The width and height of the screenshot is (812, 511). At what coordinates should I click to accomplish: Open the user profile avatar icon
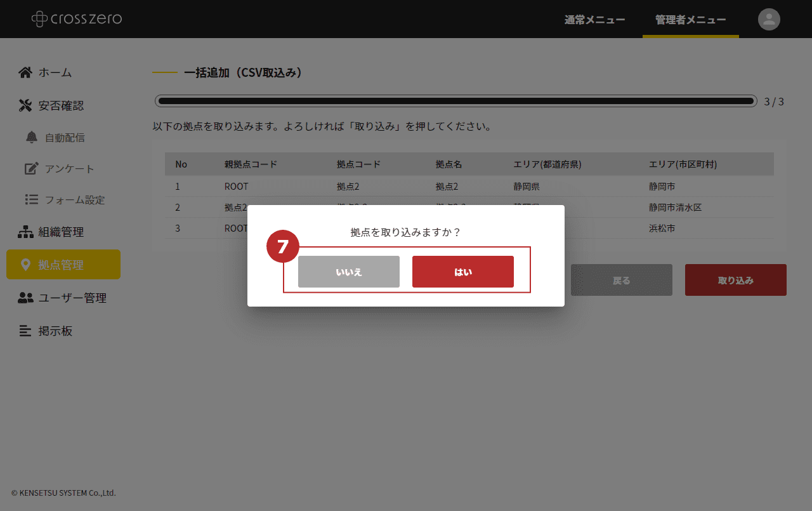point(769,19)
